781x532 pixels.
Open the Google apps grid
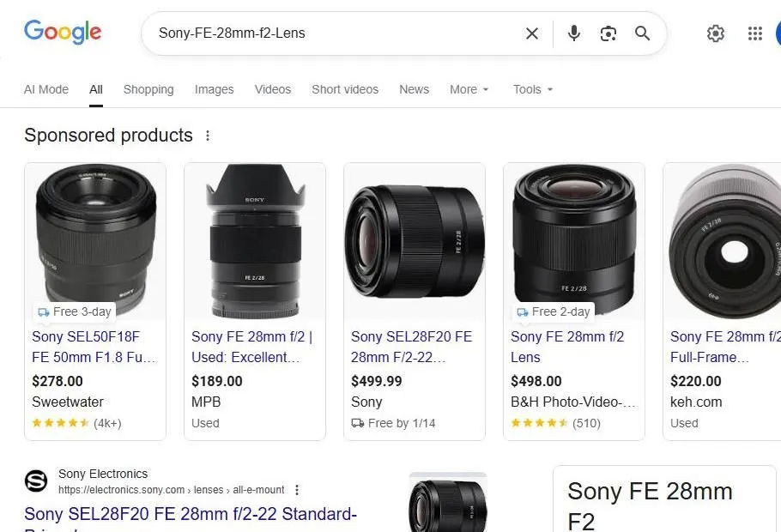[754, 33]
